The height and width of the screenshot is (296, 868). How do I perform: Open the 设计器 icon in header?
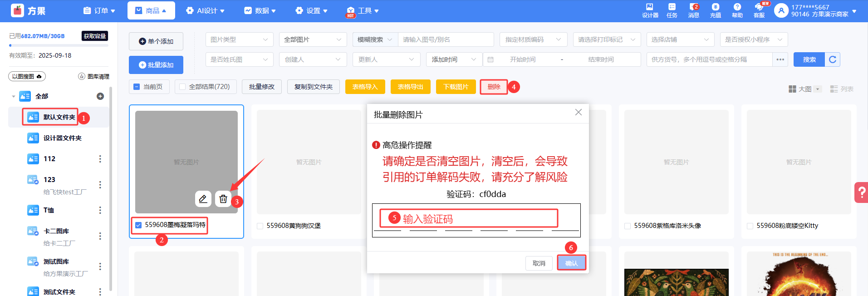click(650, 10)
